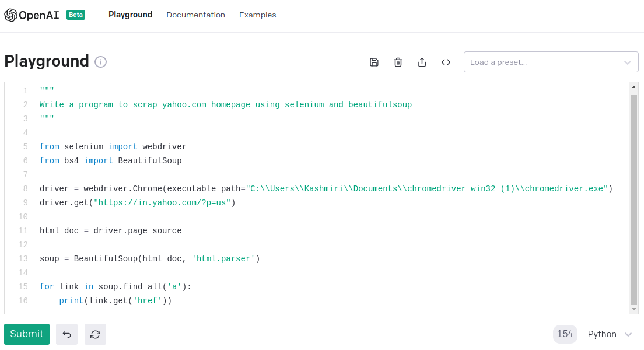
Task: Click the editor scrollbar up arrow
Action: coord(634,87)
